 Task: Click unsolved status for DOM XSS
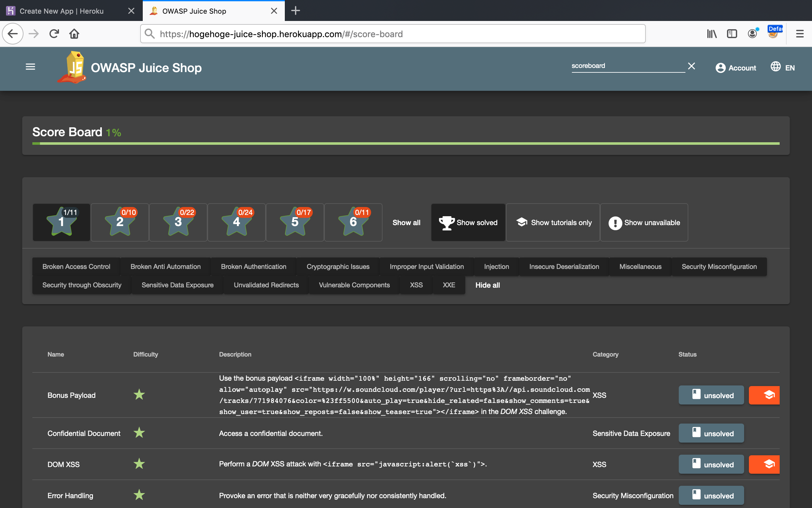coord(711,464)
